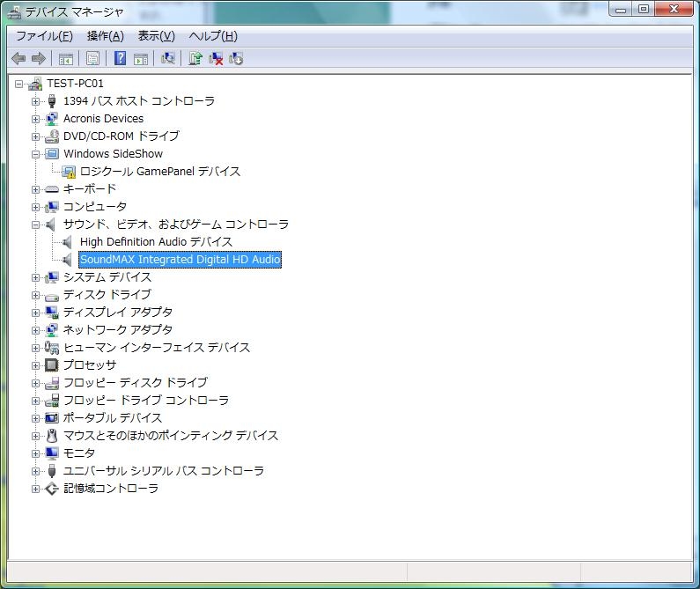Click the ユニバーサル シリアル バス USB plug icon
This screenshot has height=589, width=700.
tap(52, 471)
